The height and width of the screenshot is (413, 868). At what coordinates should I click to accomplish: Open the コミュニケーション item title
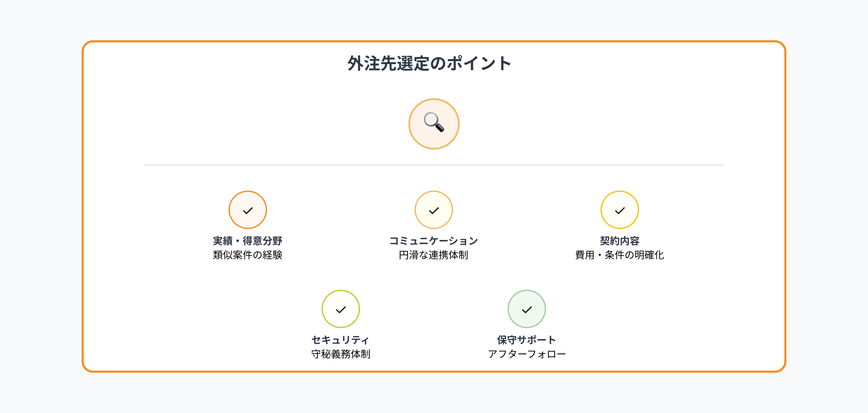coord(434,241)
